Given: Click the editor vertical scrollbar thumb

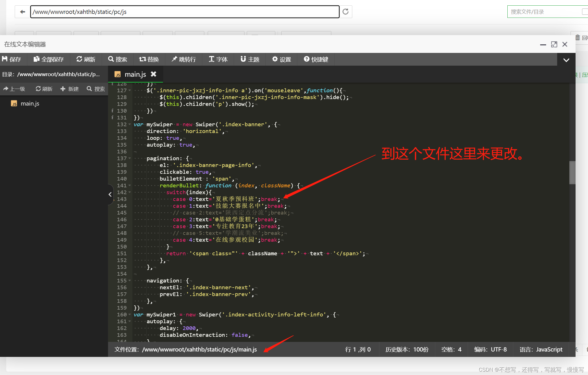Looking at the screenshot, I should tap(572, 172).
